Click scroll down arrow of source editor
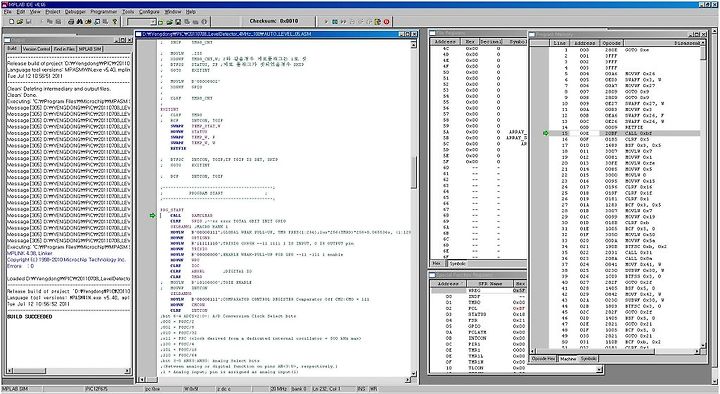 pyautogui.click(x=413, y=373)
